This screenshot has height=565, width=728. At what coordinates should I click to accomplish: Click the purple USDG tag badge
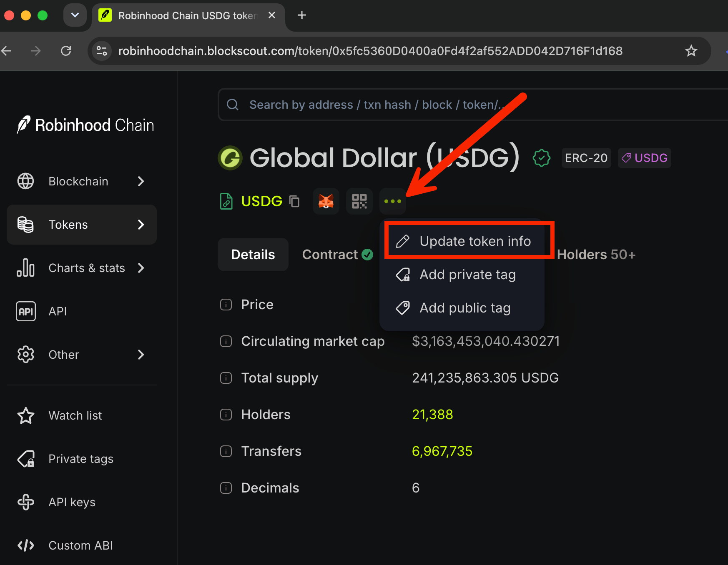(645, 158)
